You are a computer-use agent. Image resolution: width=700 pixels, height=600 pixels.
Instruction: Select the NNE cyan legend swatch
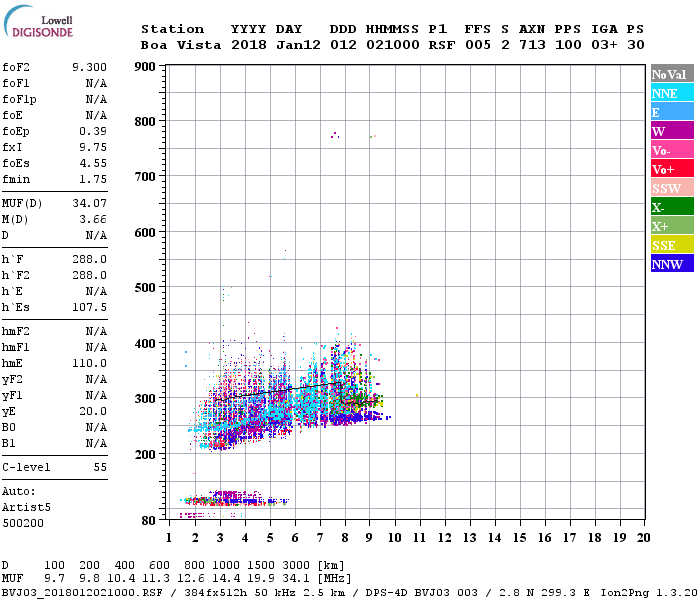pos(672,93)
